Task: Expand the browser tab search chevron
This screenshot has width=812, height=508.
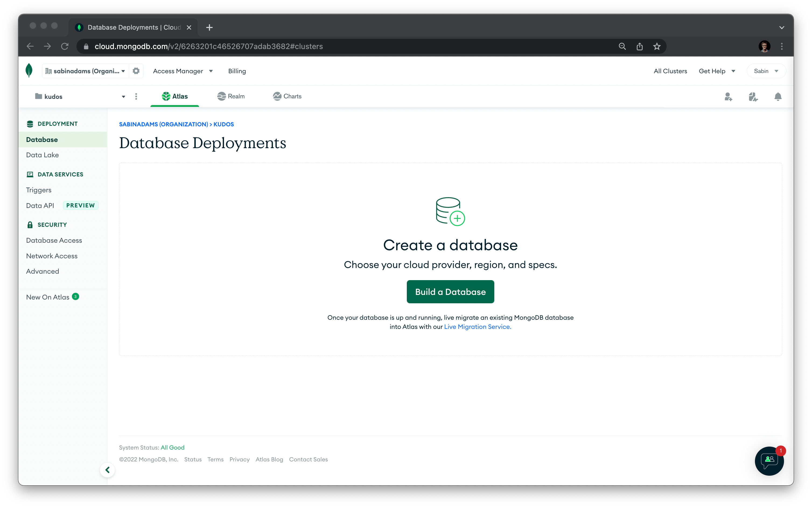Action: (x=782, y=27)
